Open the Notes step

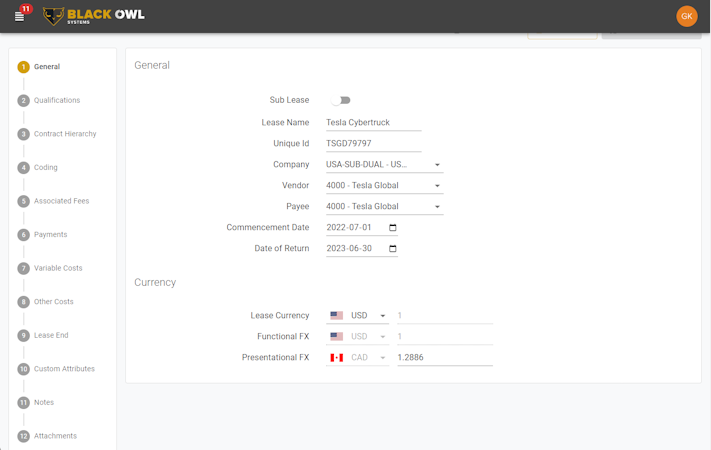coord(44,402)
